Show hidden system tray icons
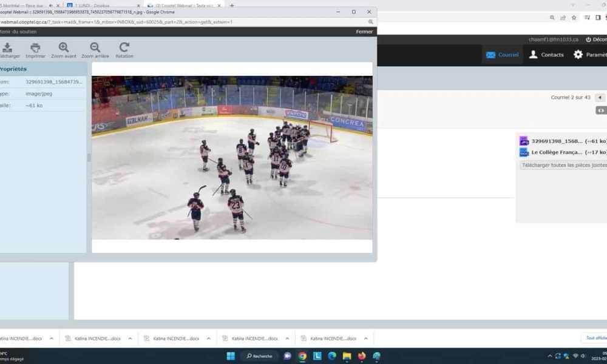Viewport: 607px width, 364px height. click(549, 356)
